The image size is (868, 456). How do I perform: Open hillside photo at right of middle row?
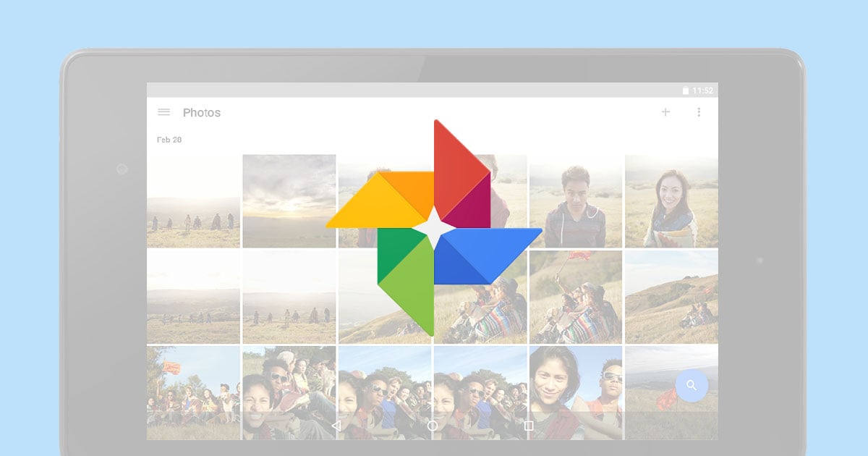point(671,296)
